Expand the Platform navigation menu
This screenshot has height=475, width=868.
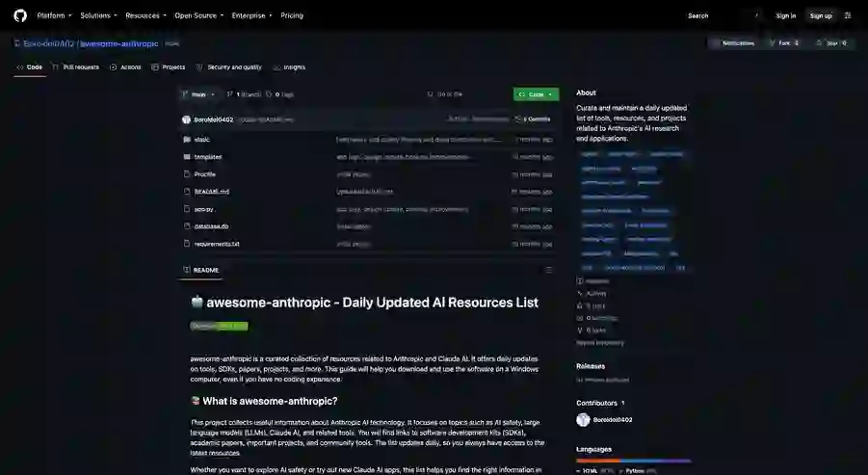[x=54, y=15]
